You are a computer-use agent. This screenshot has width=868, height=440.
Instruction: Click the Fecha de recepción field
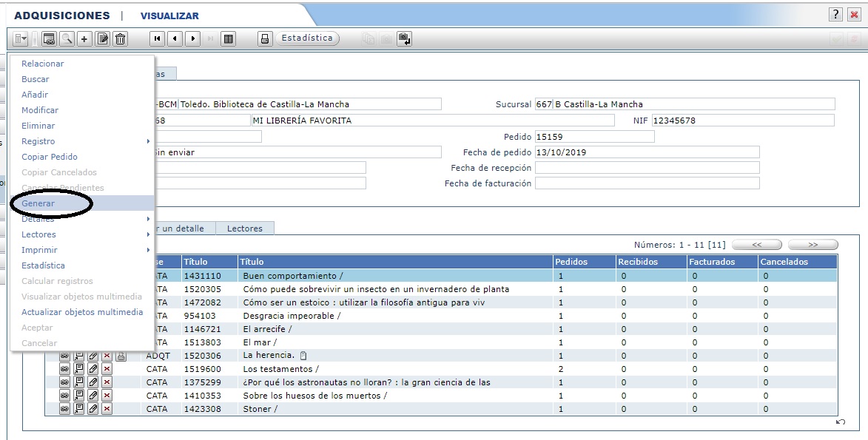tap(647, 169)
